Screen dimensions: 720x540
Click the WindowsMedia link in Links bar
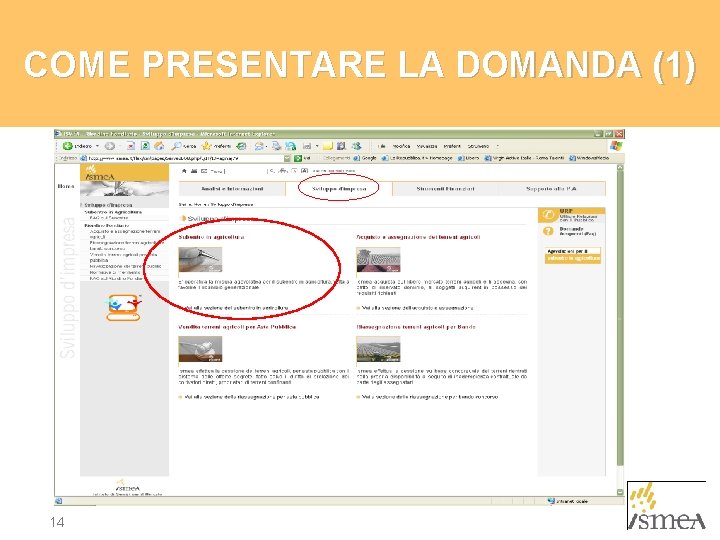coord(590,158)
